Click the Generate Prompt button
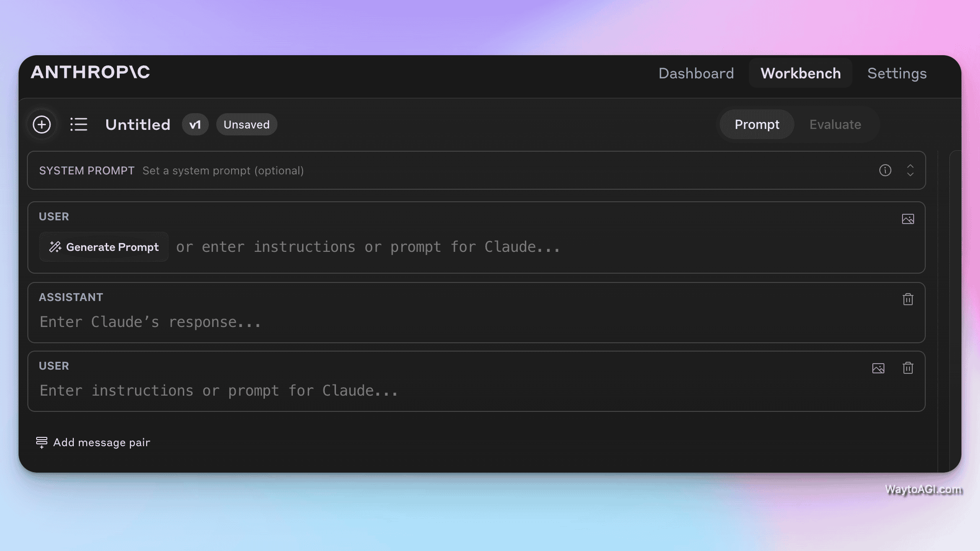Image resolution: width=980 pixels, height=551 pixels. click(103, 247)
